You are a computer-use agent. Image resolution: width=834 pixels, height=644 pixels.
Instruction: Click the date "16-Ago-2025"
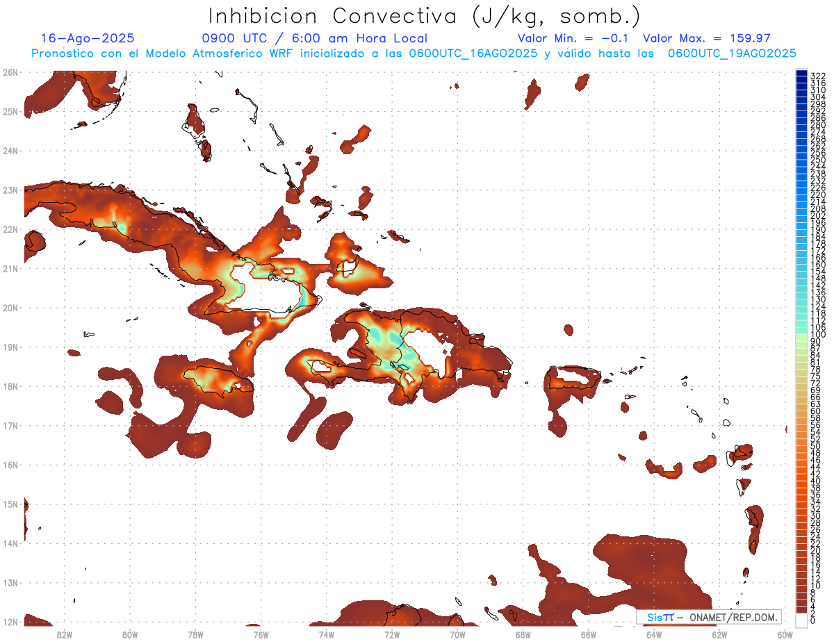[88, 38]
